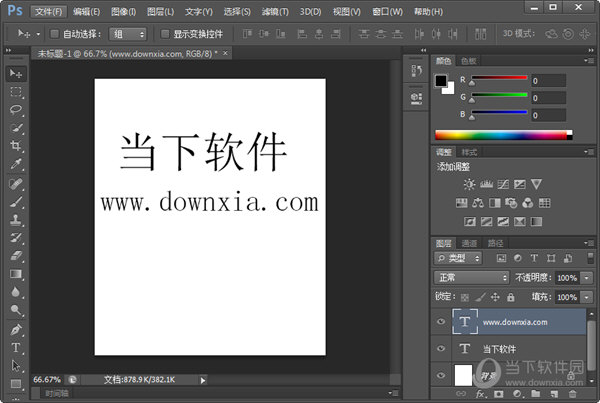Switch to the 通道 tab
Screen dimensions: 600x403
[x=469, y=243]
